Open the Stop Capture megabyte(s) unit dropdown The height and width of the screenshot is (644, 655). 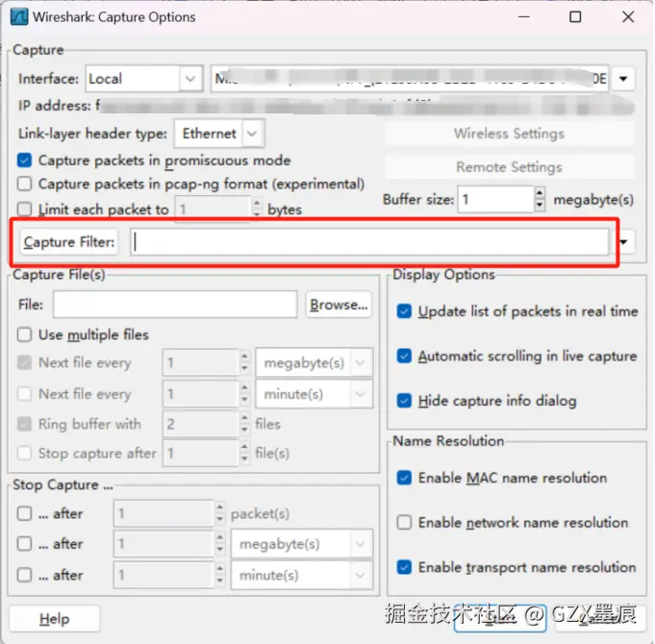coord(302,544)
